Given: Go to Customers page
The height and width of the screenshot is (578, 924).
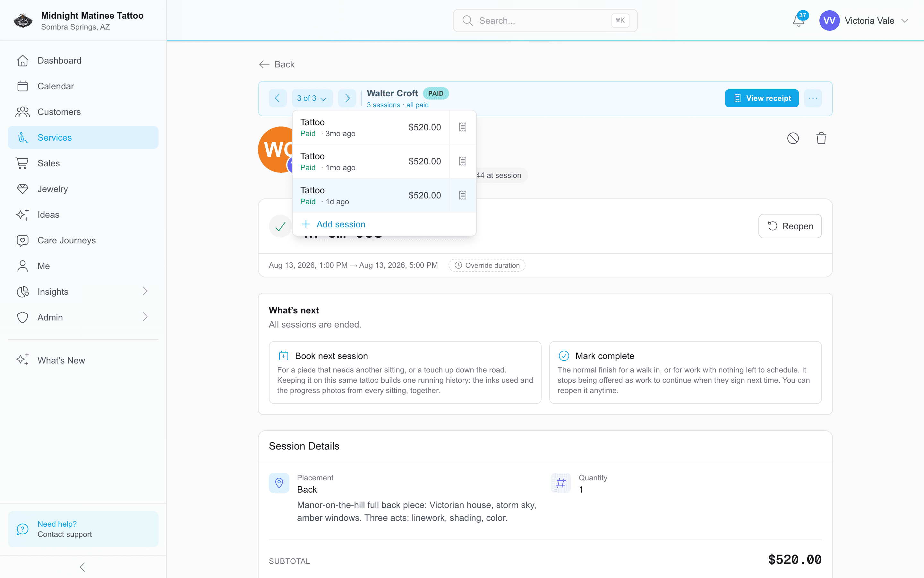Looking at the screenshot, I should click(83, 112).
